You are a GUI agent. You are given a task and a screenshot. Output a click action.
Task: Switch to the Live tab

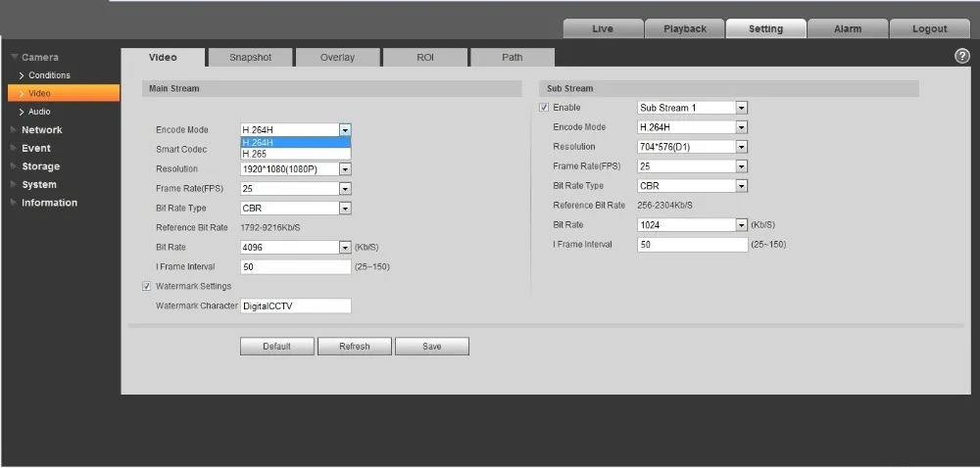coord(603,28)
